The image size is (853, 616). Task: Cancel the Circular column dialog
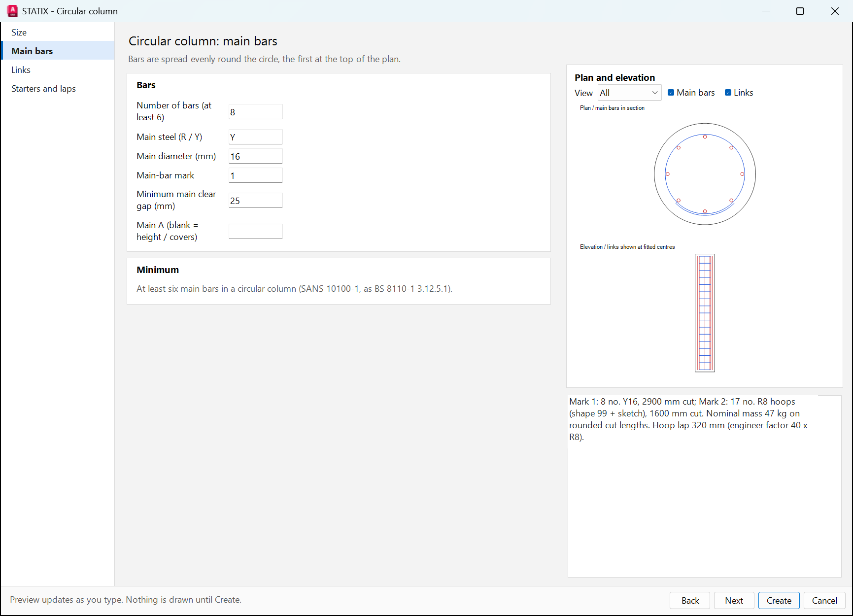pyautogui.click(x=824, y=600)
